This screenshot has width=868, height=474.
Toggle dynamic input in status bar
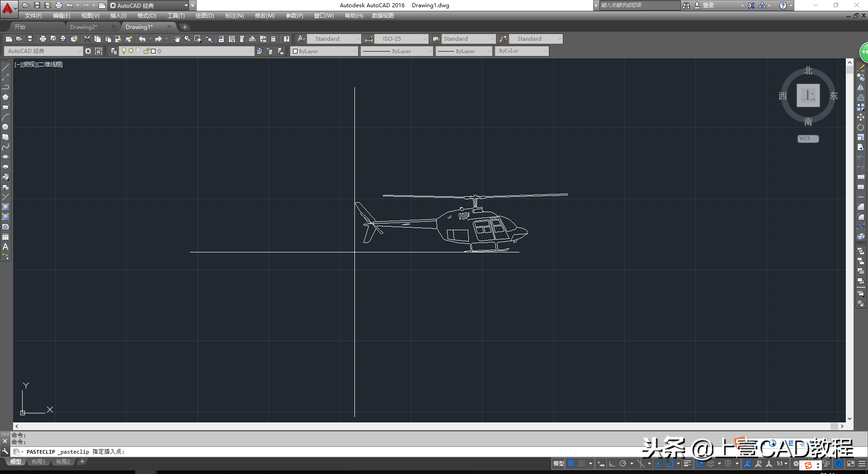[x=601, y=464]
